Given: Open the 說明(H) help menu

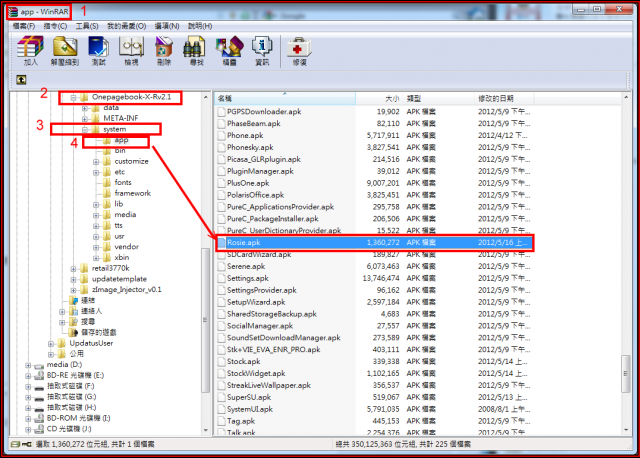Looking at the screenshot, I should point(200,26).
